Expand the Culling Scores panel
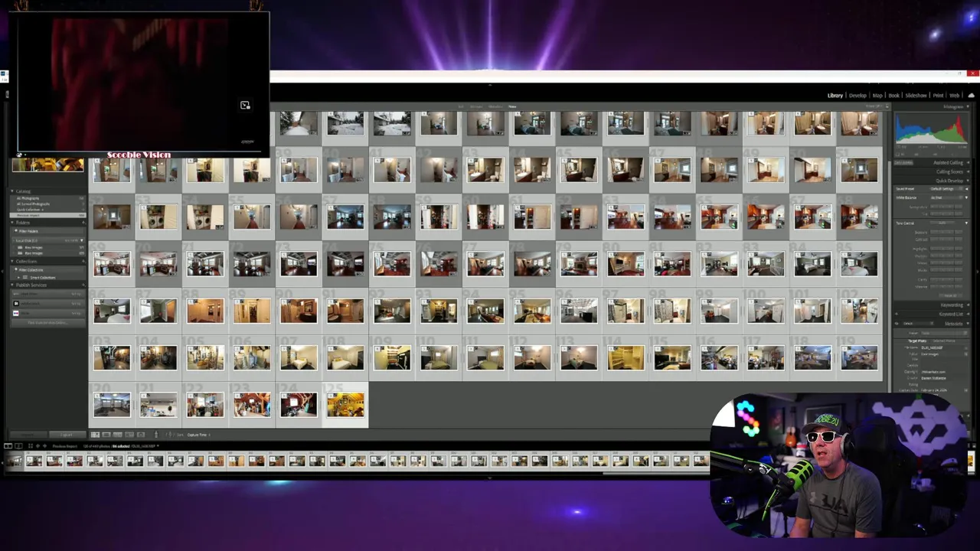980x551 pixels. [968, 171]
